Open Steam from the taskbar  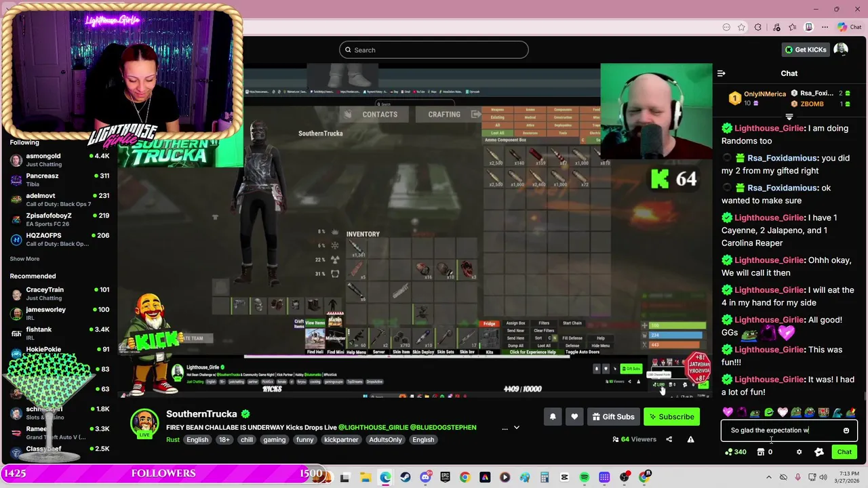point(405,478)
